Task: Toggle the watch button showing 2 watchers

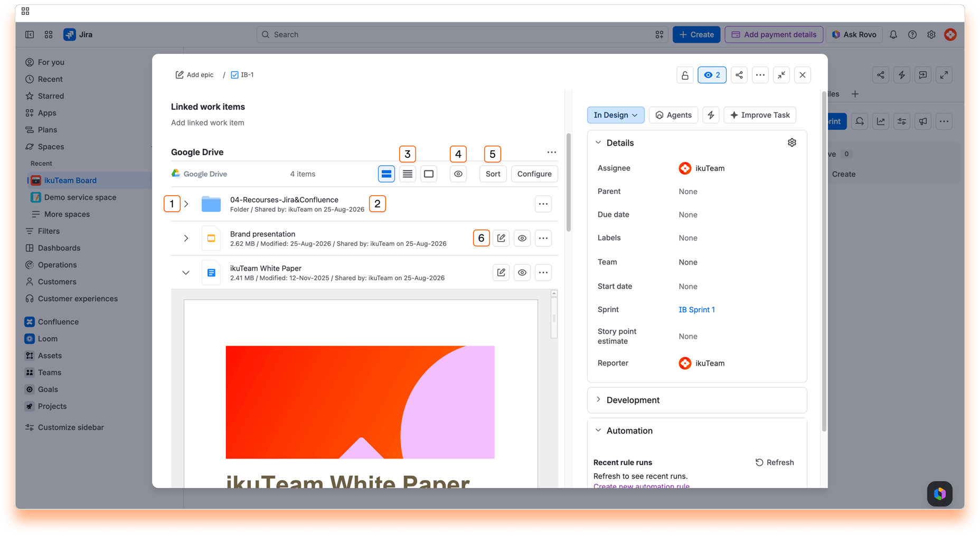Action: click(x=712, y=75)
